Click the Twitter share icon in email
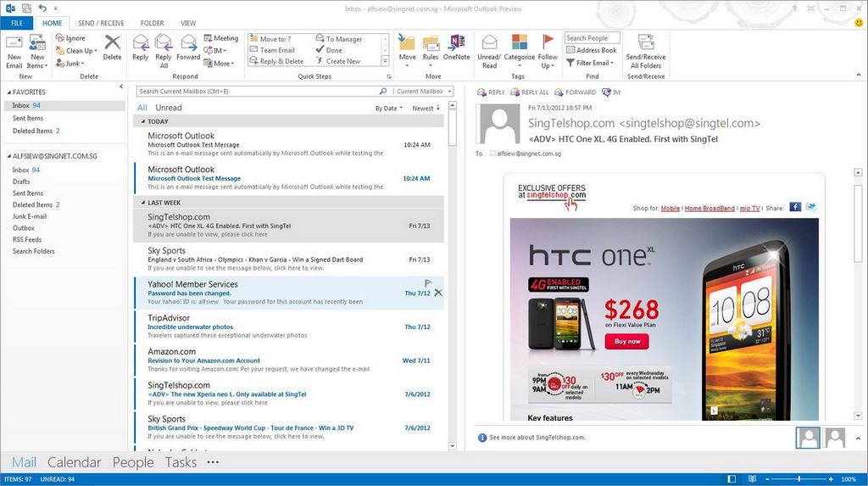The image size is (868, 486). (x=811, y=207)
